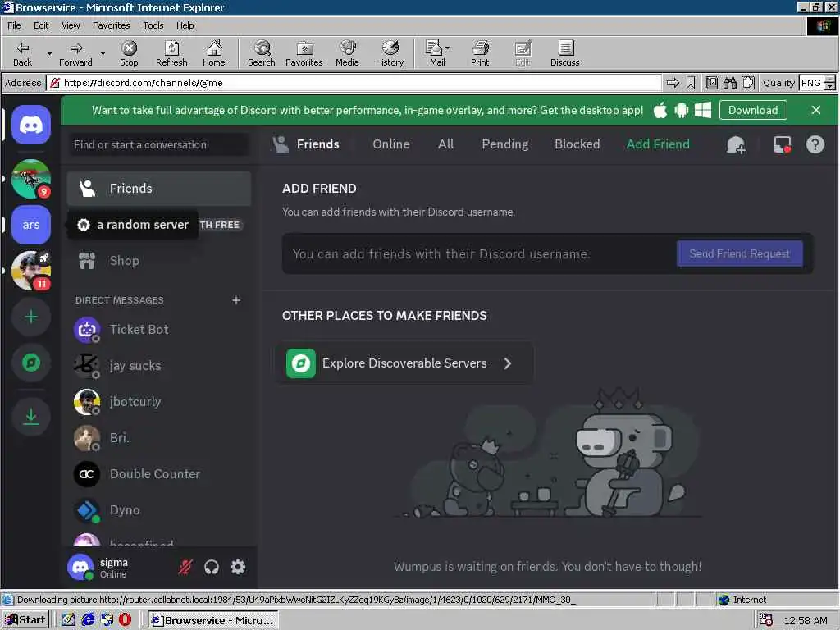Open 'Bri.' direct message
The width and height of the screenshot is (840, 630).
159,438
